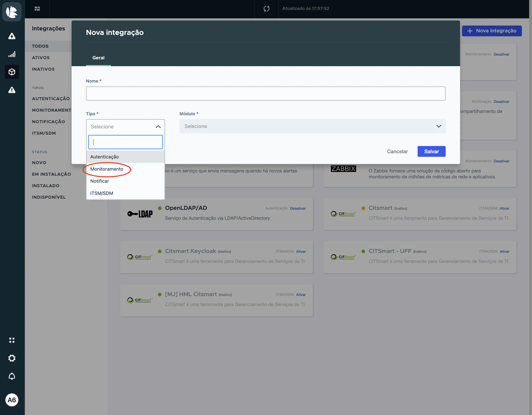The height and width of the screenshot is (415, 532).
Task: Expand the Módulo dropdown
Action: [313, 126]
